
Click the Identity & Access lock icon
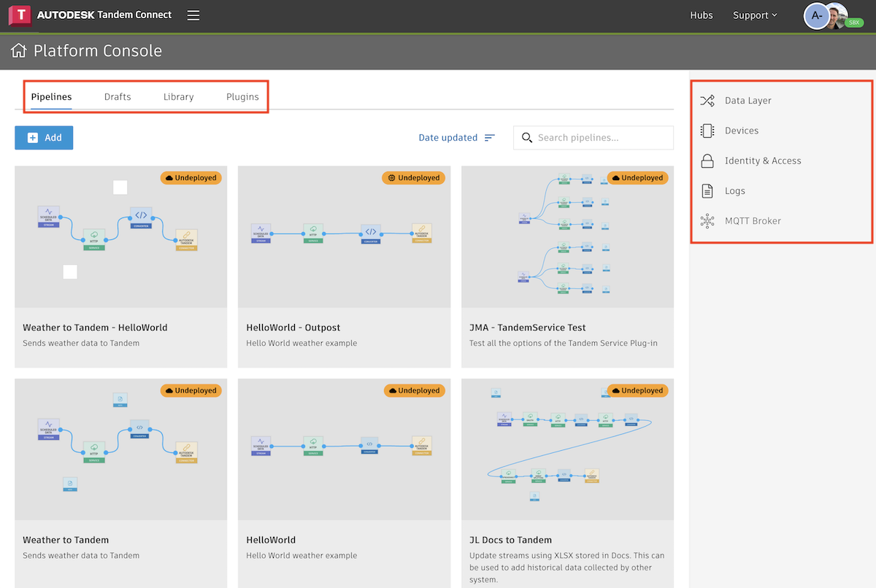click(x=707, y=161)
